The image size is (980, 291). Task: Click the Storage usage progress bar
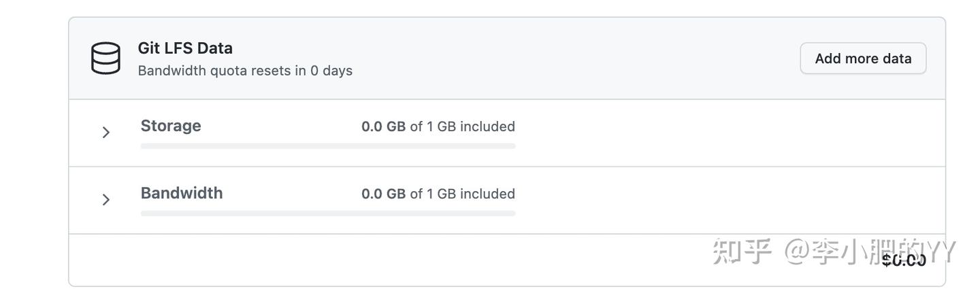coord(328,146)
